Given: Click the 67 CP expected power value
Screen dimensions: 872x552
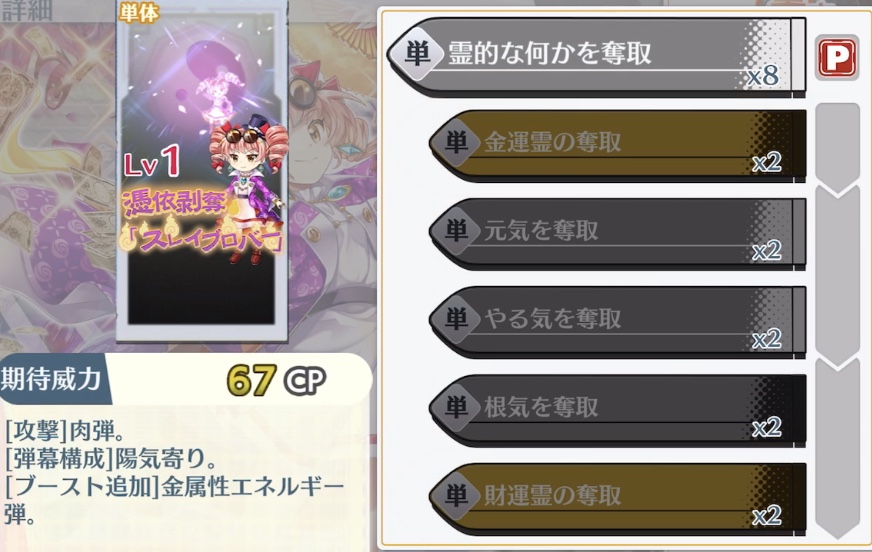Looking at the screenshot, I should (276, 381).
